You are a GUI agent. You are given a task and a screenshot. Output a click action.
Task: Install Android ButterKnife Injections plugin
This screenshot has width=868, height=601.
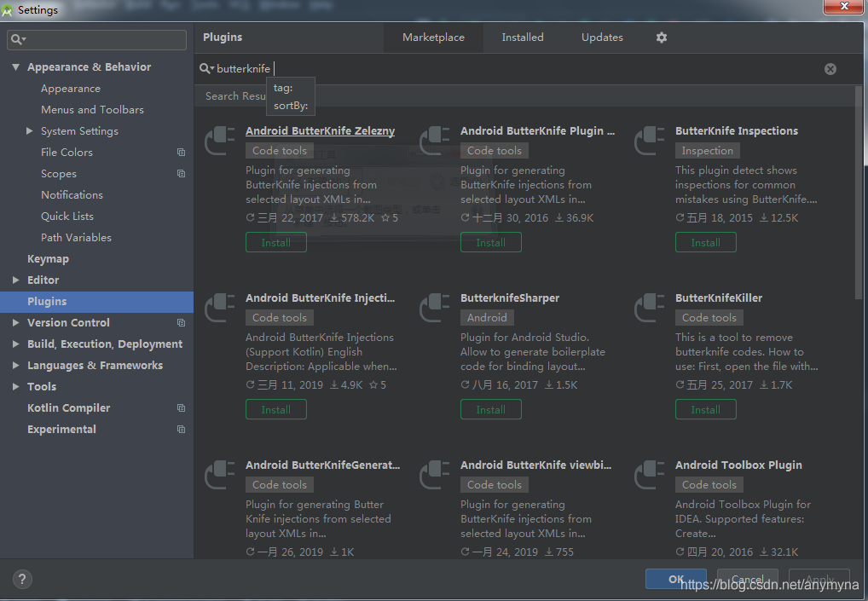tap(276, 409)
